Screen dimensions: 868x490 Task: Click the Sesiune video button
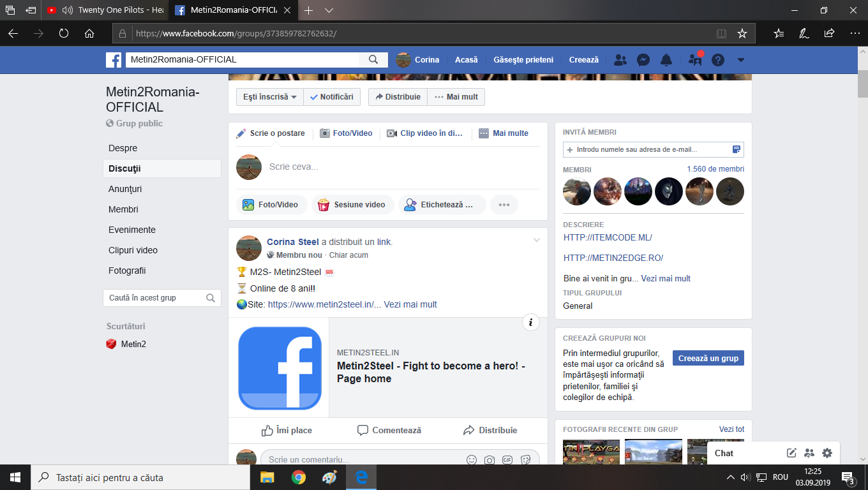(352, 205)
